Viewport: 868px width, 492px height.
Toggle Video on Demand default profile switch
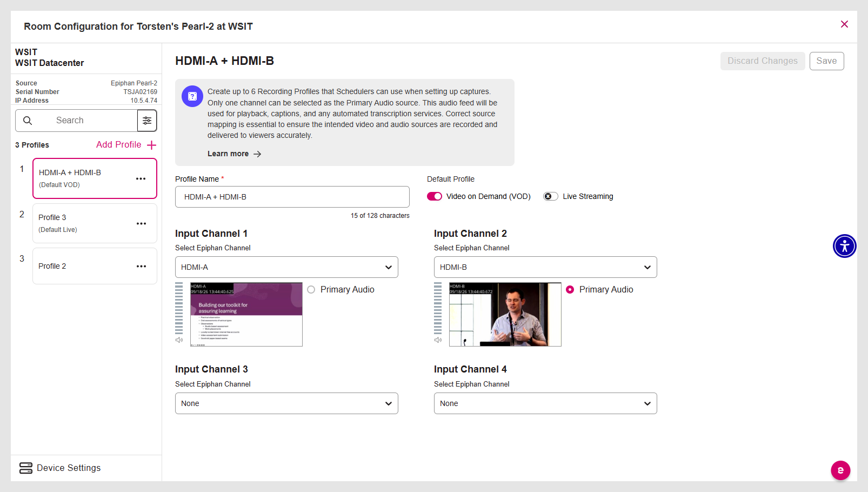[435, 196]
